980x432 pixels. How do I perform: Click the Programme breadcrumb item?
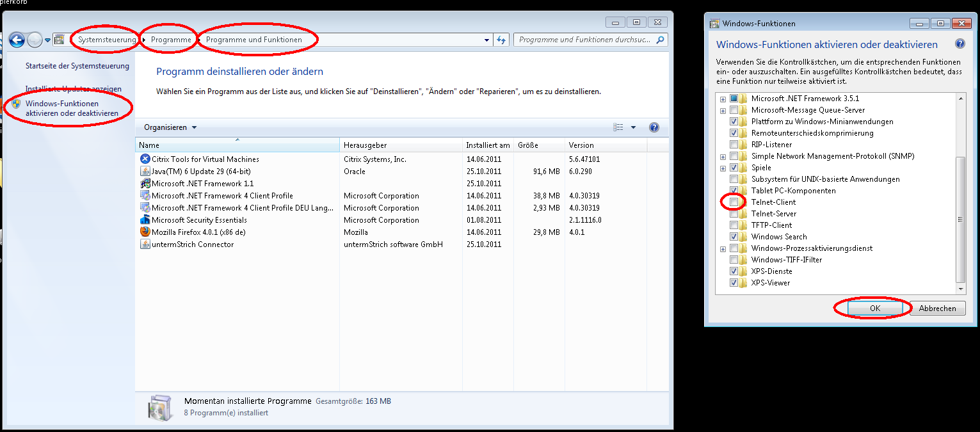coord(171,40)
